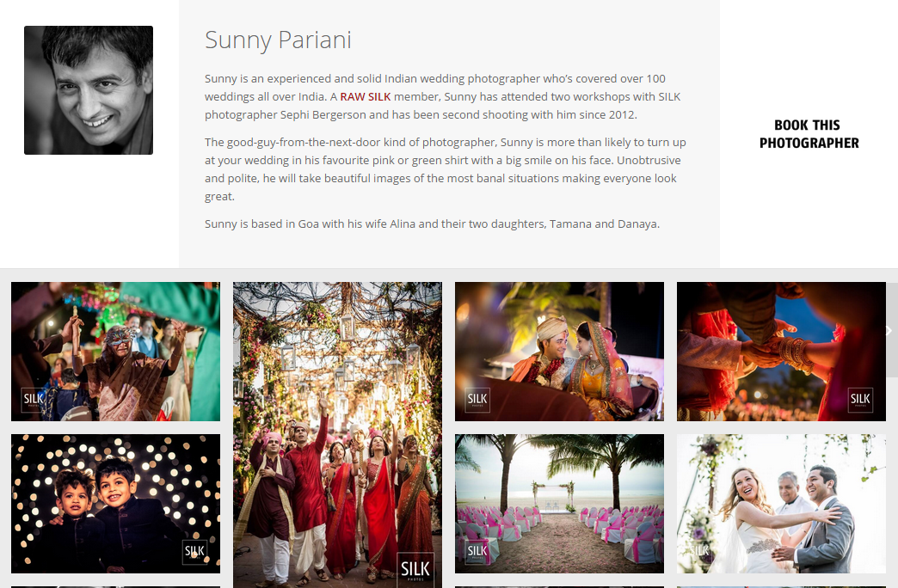Click the gallery next arrow at right edge
898x588 pixels.
click(892, 330)
